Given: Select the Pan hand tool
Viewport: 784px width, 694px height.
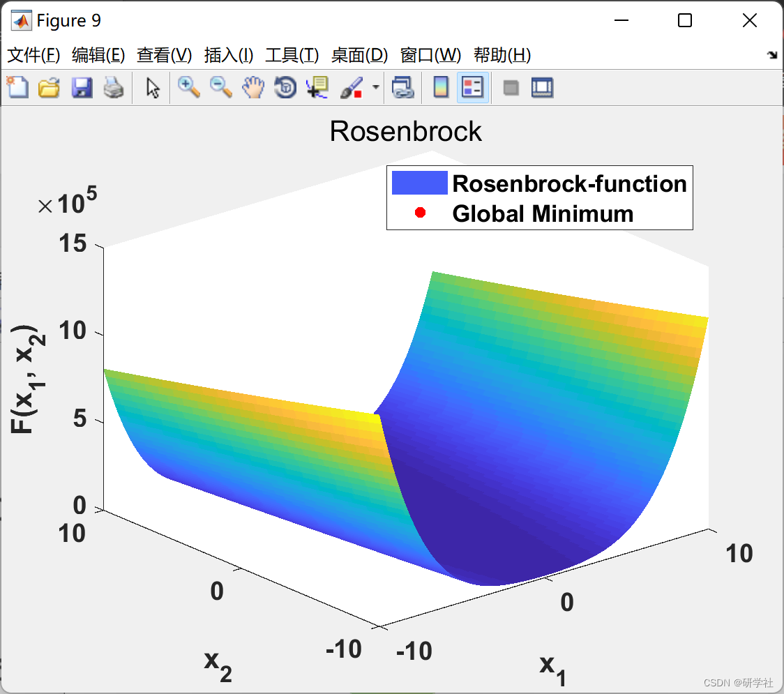Looking at the screenshot, I should (253, 87).
